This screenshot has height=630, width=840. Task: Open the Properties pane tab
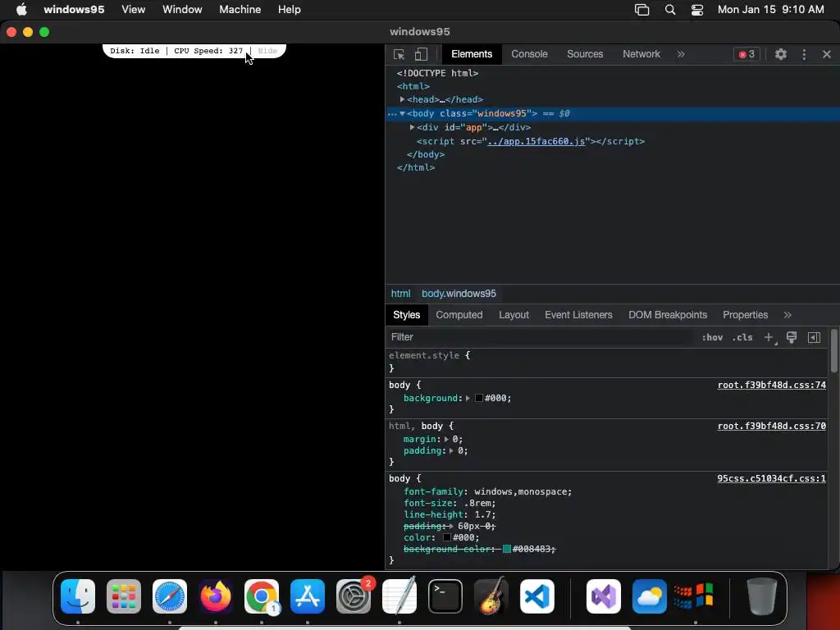745,315
